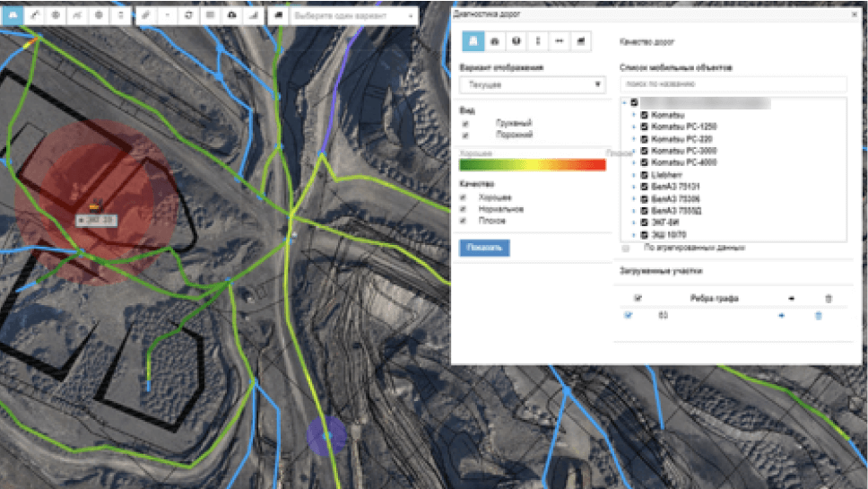868x489 pixels.
Task: Click the bar chart icon in the map toolbar
Action: click(x=252, y=15)
